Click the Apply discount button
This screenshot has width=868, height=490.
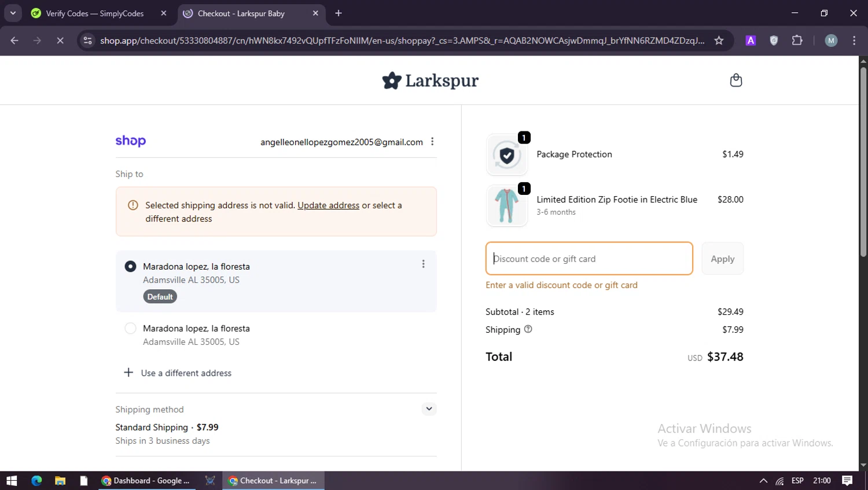pos(722,259)
